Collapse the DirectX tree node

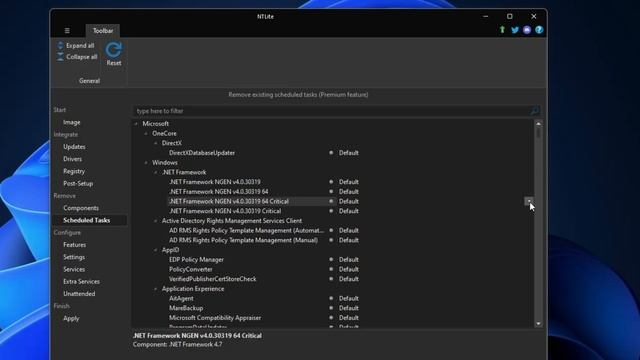156,143
